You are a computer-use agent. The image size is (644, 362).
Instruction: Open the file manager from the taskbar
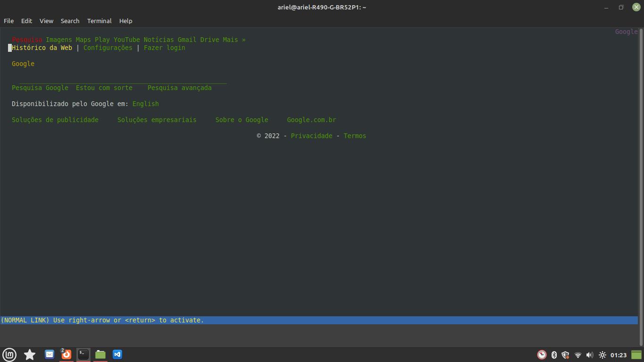coord(100,354)
